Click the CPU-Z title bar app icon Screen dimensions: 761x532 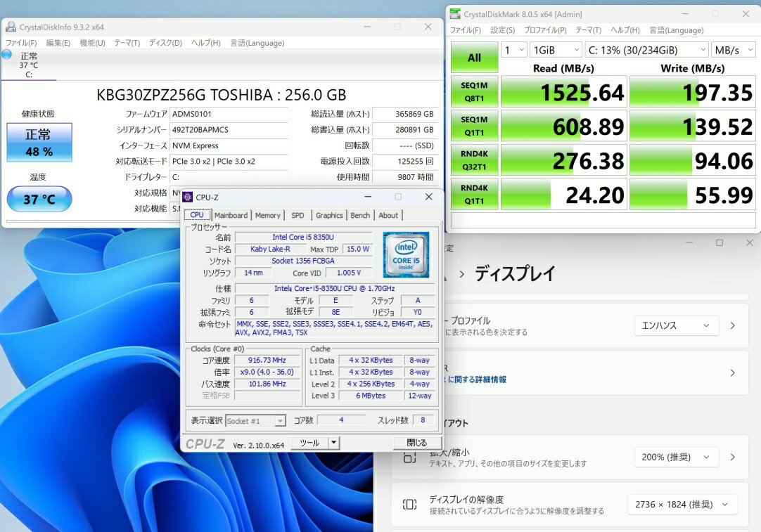tap(188, 197)
